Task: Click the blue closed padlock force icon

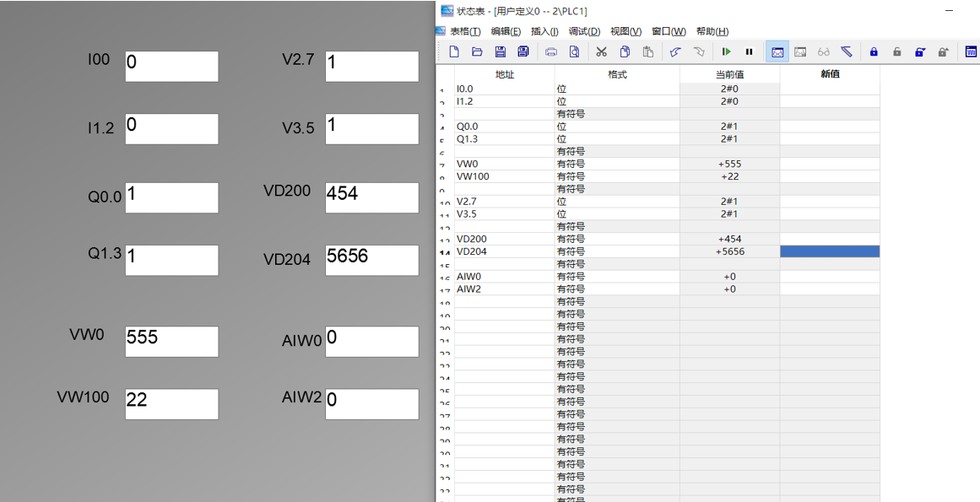Action: 874,51
